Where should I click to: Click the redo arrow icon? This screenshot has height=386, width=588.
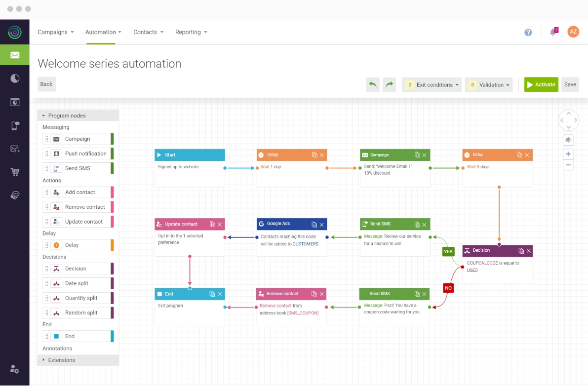coord(390,85)
